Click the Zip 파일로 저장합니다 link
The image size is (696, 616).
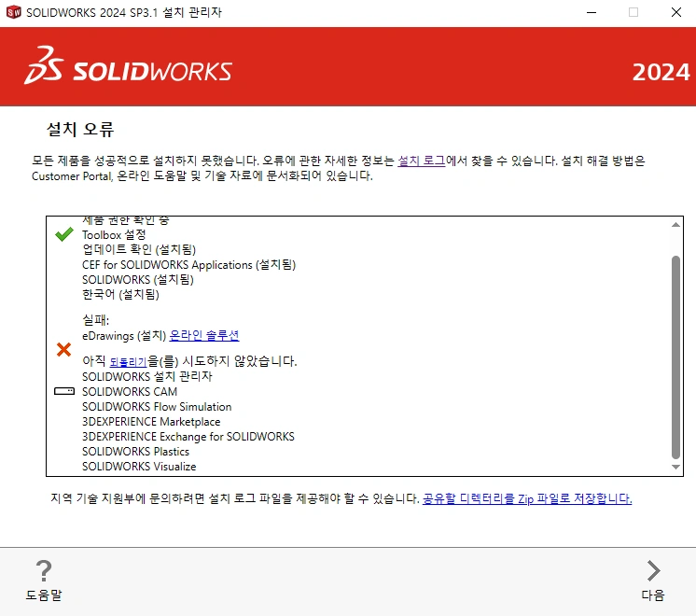tap(527, 498)
